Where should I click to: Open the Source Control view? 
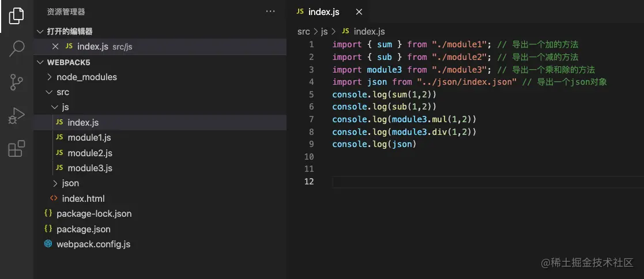[16, 82]
